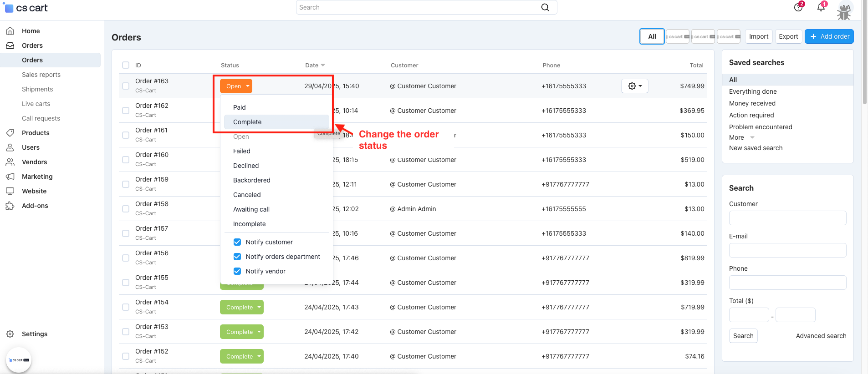The image size is (868, 374).
Task: Uncheck Notify orders department
Action: [237, 257]
